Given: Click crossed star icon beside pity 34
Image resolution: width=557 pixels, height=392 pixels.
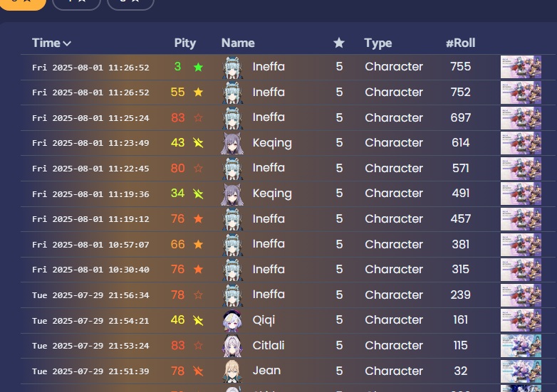Looking at the screenshot, I should tap(198, 194).
